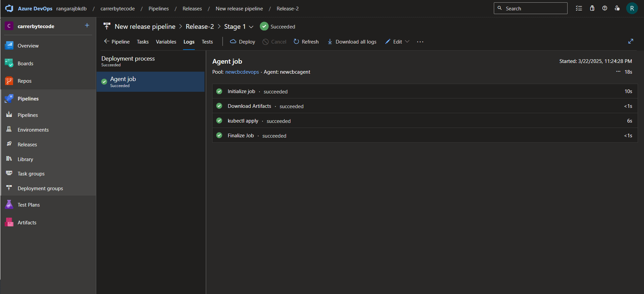The height and width of the screenshot is (294, 644).
Task: Expand the Edit dropdown arrow
Action: pos(407,42)
